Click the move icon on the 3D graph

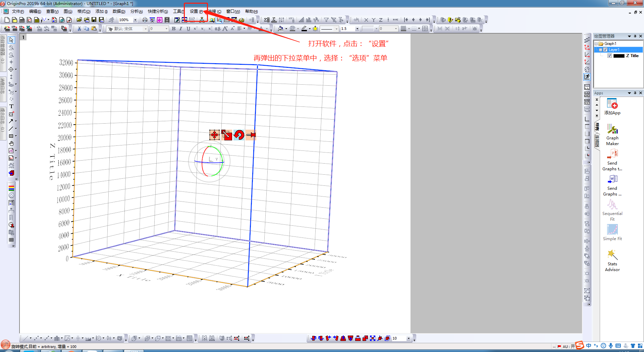click(x=214, y=135)
